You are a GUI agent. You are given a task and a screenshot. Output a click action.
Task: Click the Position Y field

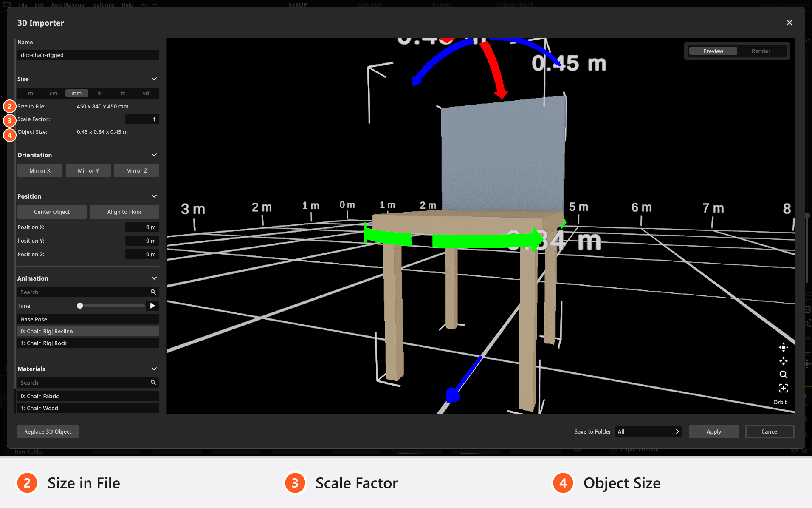[142, 241]
